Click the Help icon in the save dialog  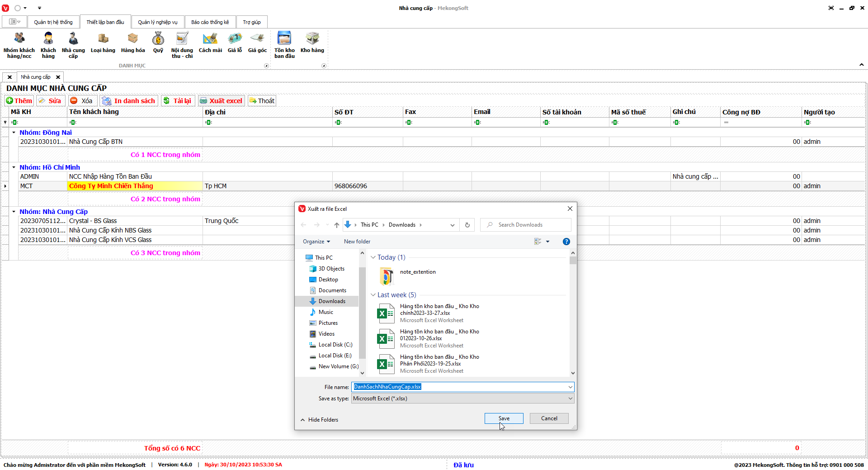[566, 242]
